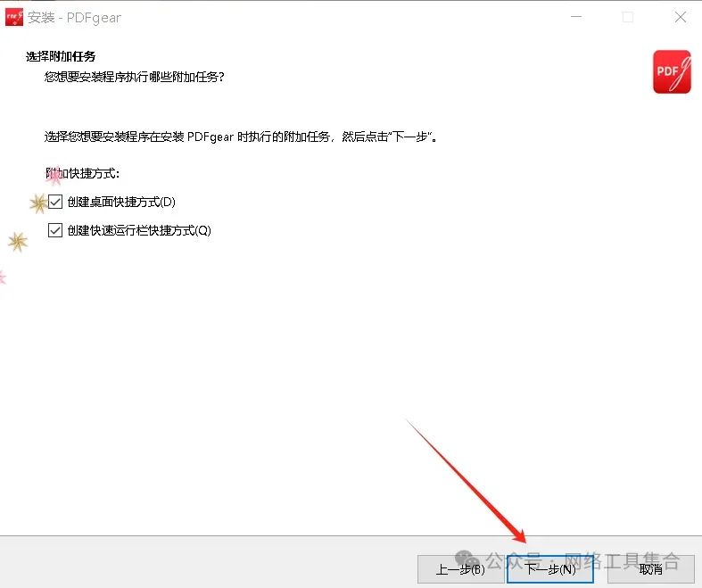This screenshot has width=702, height=588.
Task: Cancel installation with 取消 button
Action: pyautogui.click(x=651, y=569)
